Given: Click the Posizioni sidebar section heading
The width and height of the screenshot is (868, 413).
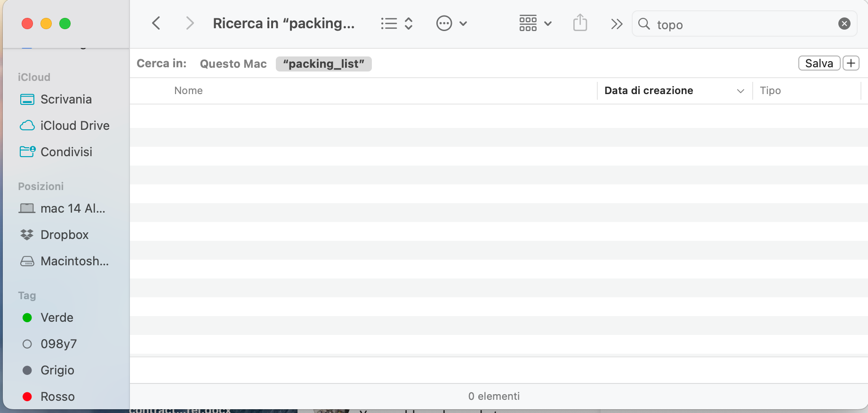Looking at the screenshot, I should tap(41, 186).
